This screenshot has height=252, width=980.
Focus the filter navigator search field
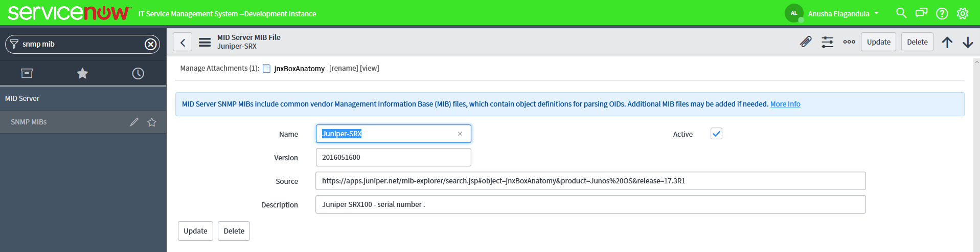point(82,44)
